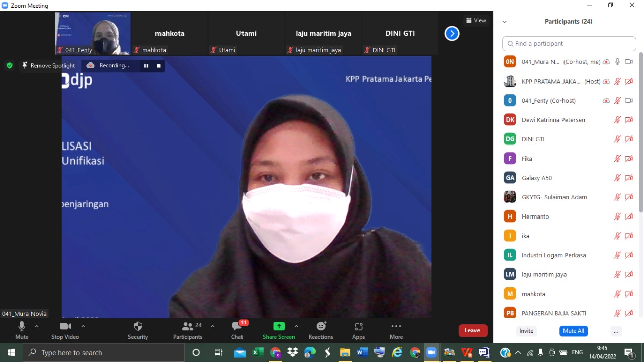The height and width of the screenshot is (362, 644).
Task: Pause the cloud recording
Action: tap(146, 66)
